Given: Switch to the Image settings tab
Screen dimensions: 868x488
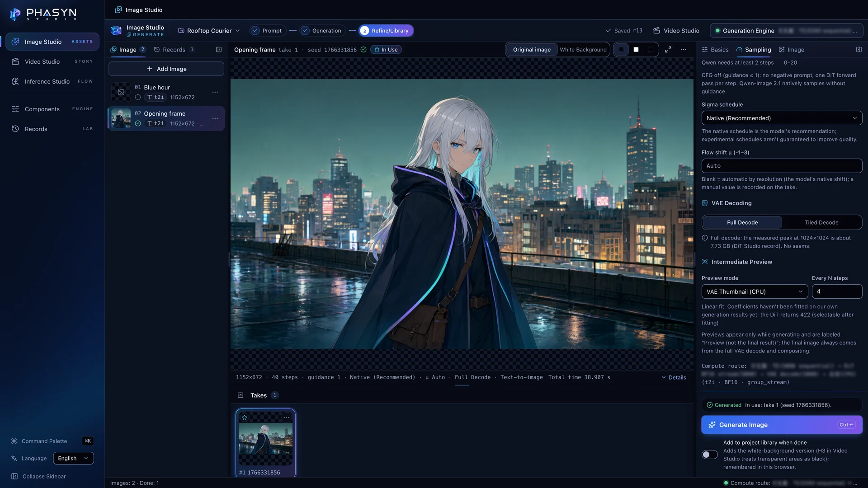Looking at the screenshot, I should point(792,50).
